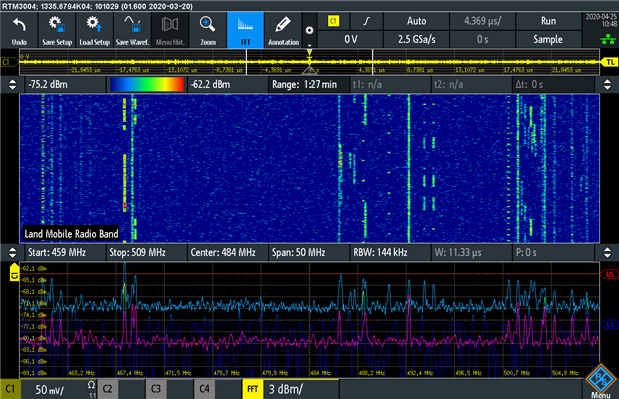Change RBW: 144 kHz setting
The image size is (619, 399).
pos(390,253)
